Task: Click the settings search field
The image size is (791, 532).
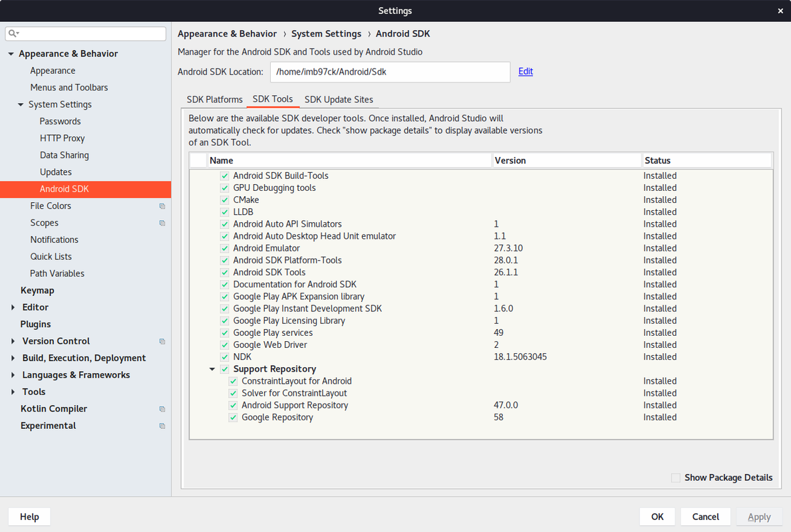Action: (x=85, y=34)
